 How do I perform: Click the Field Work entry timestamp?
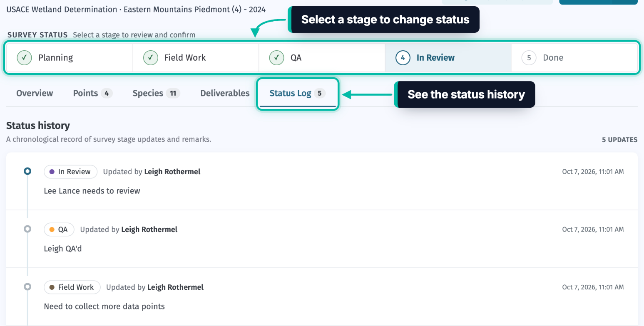(x=593, y=287)
